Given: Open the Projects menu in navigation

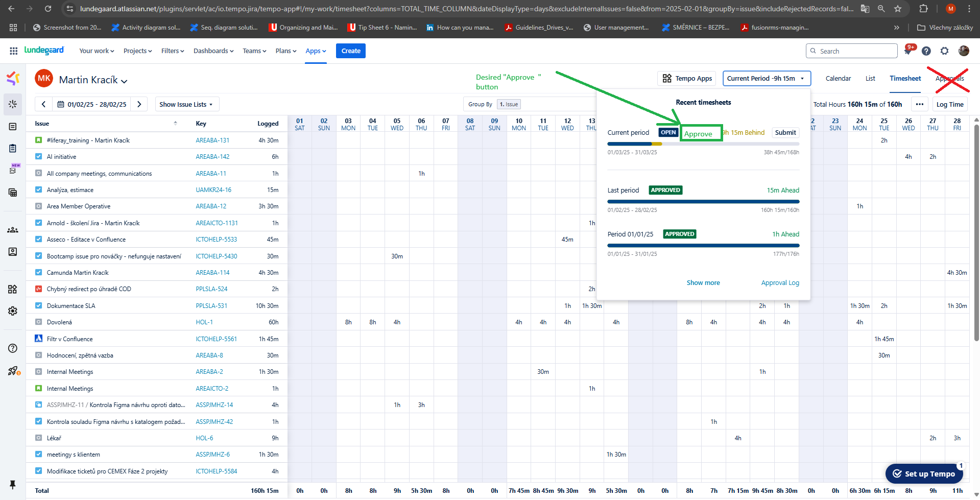Looking at the screenshot, I should [137, 51].
